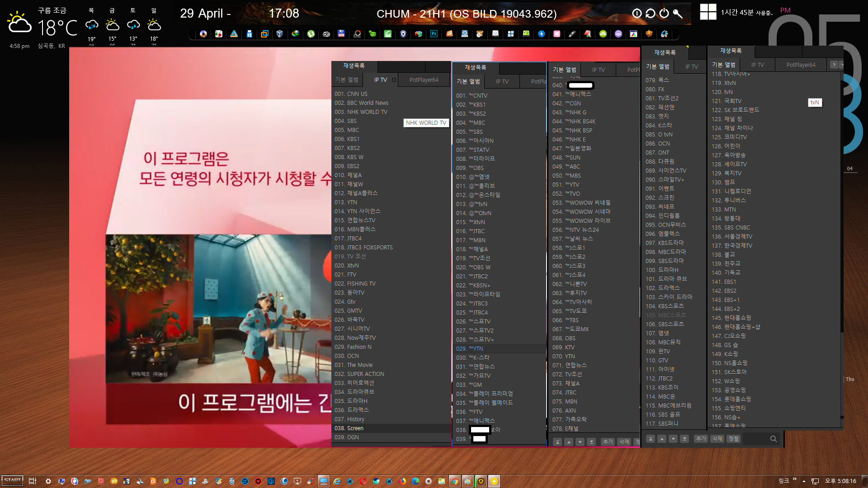Open Internet Explorer from the taskbar

337,482
